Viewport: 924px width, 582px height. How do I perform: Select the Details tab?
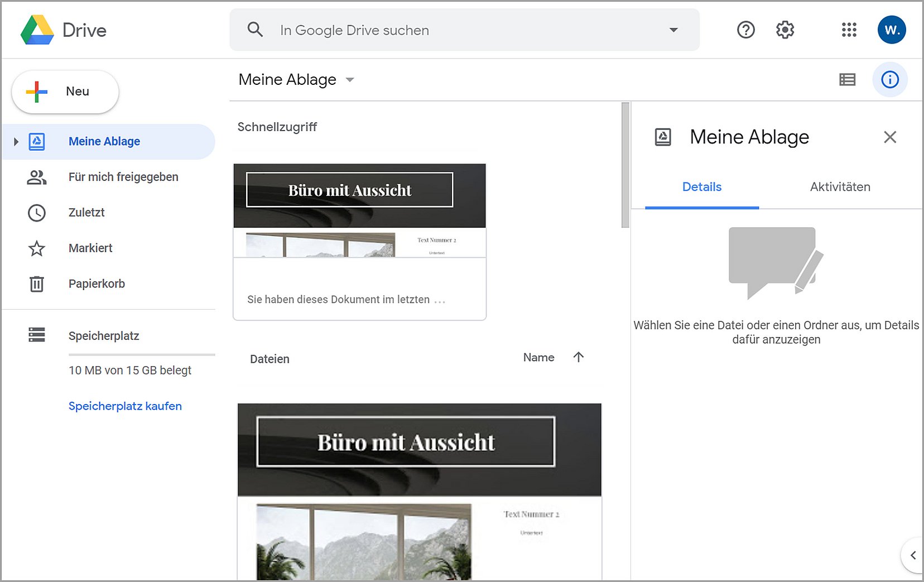701,187
